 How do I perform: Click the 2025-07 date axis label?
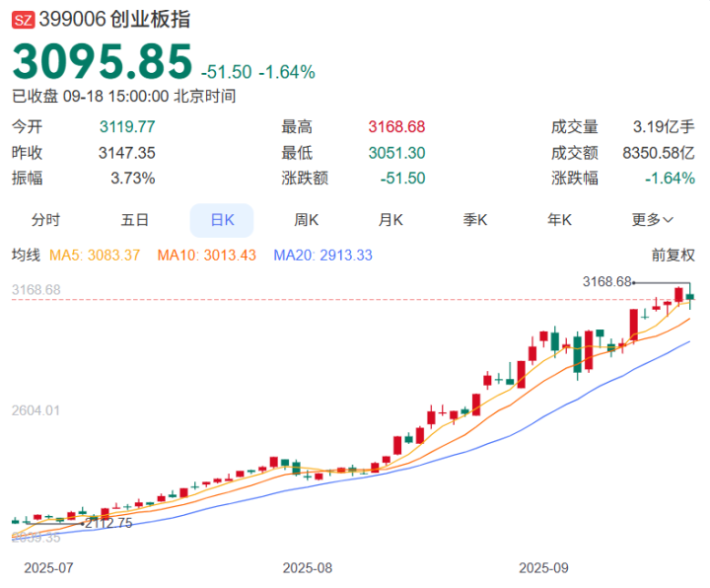(x=48, y=568)
